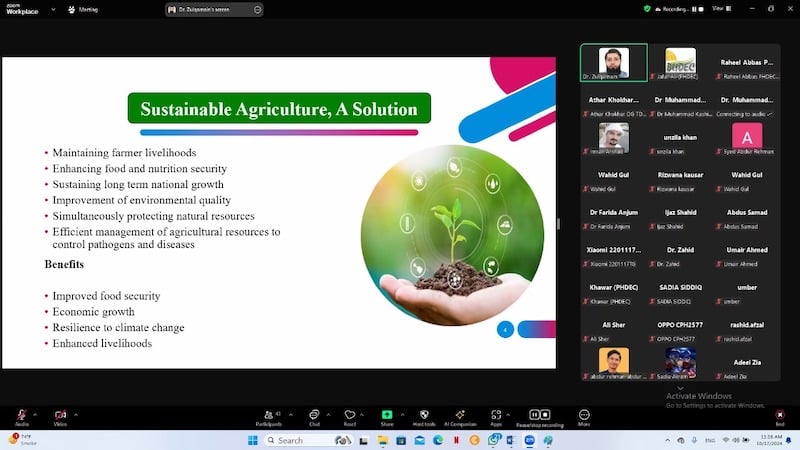Toggle the Video camera on
800x450 pixels.
(x=60, y=414)
